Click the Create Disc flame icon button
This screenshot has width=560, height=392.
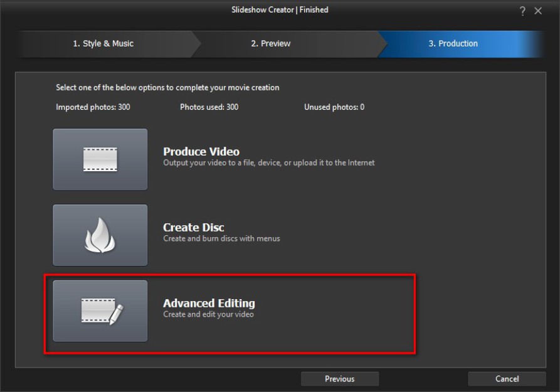click(100, 235)
